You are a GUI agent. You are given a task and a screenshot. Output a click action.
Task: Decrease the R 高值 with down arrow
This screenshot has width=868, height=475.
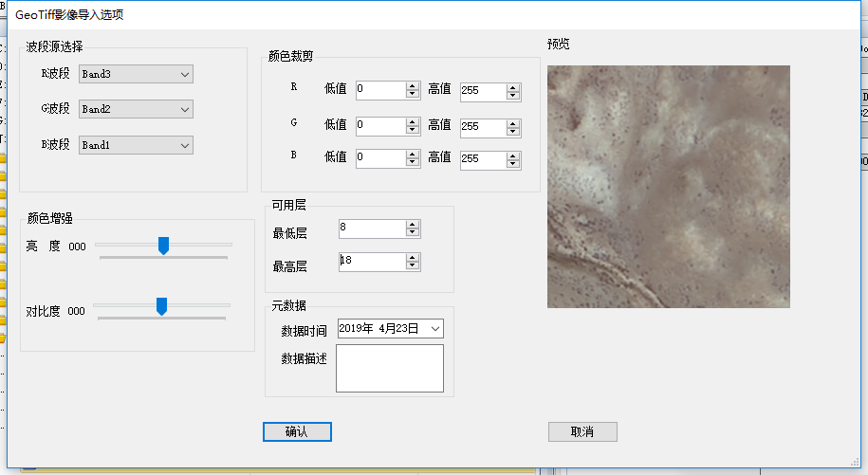pyautogui.click(x=513, y=96)
